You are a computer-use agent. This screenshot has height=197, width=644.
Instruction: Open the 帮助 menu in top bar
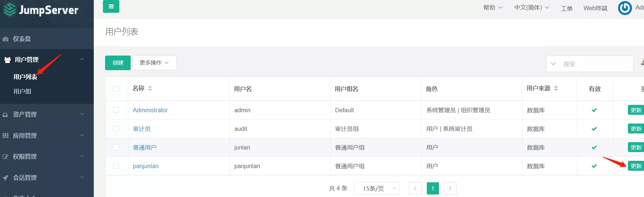493,8
